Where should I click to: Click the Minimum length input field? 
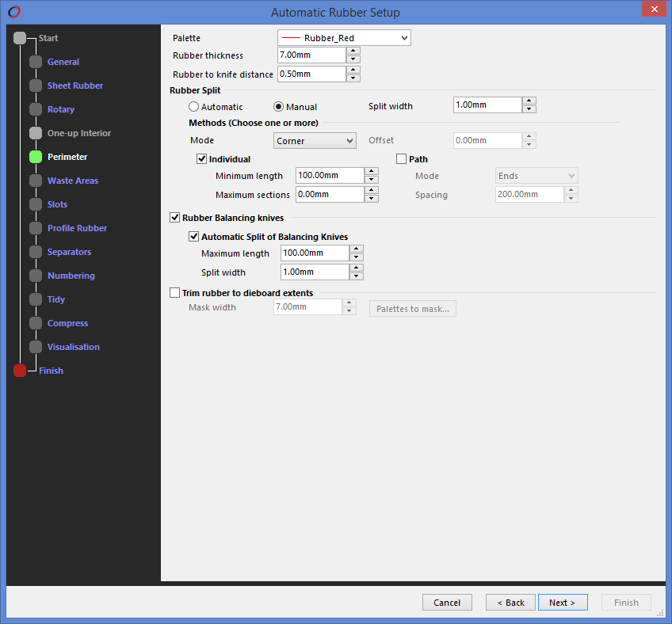(330, 176)
